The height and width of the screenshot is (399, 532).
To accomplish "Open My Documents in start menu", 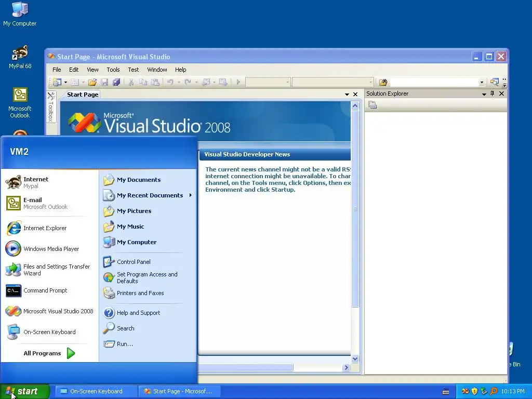I will click(x=148, y=179).
